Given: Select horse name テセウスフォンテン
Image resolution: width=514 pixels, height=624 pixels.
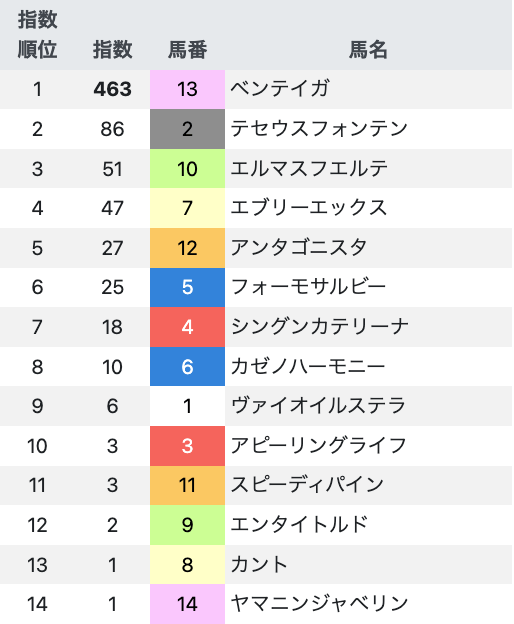Looking at the screenshot, I should (319, 129).
